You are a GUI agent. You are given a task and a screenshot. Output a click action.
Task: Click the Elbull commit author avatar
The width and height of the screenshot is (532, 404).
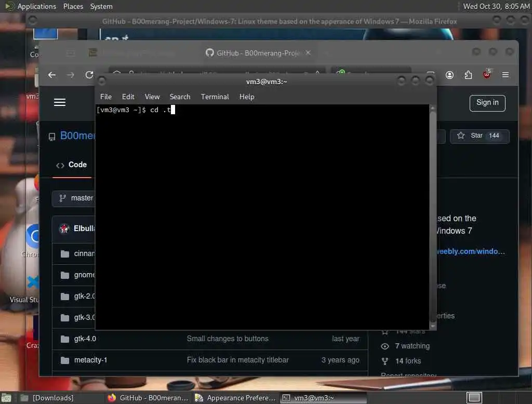[64, 228]
